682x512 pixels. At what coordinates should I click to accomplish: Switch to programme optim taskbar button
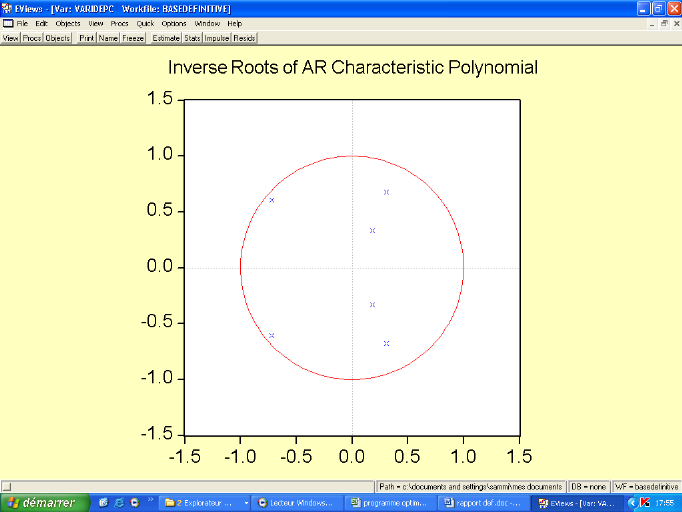tap(391, 503)
